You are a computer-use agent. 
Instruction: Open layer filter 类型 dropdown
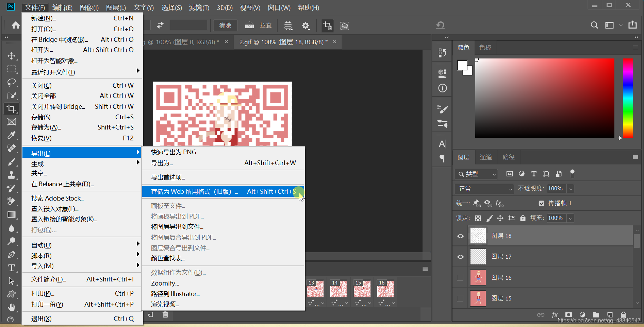pos(476,174)
